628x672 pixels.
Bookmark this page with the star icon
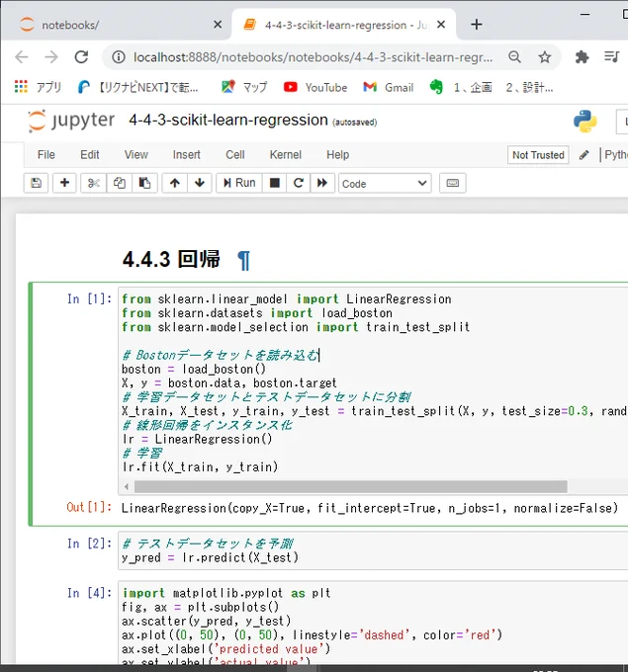pyautogui.click(x=544, y=57)
